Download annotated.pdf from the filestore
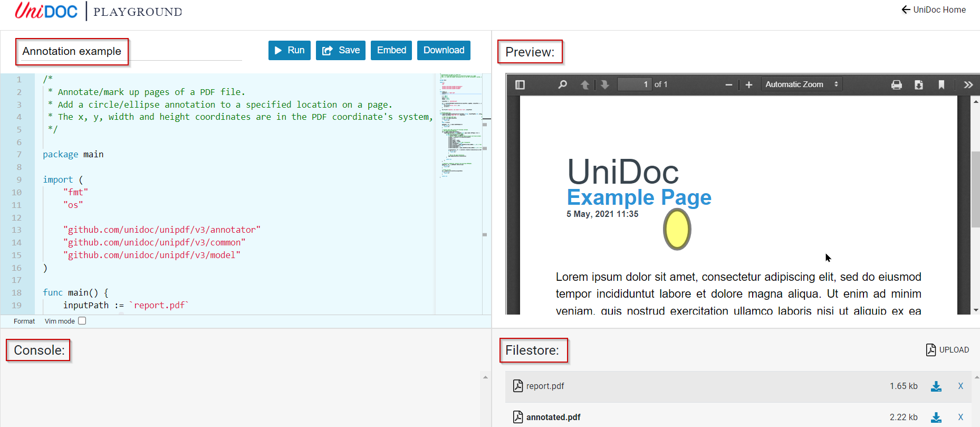 pos(936,417)
